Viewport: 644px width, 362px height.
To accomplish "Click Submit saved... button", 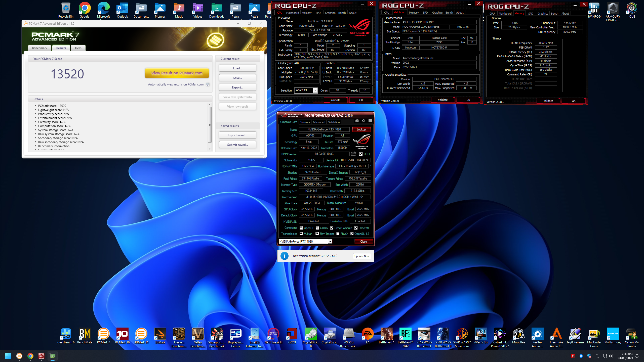I will (237, 145).
